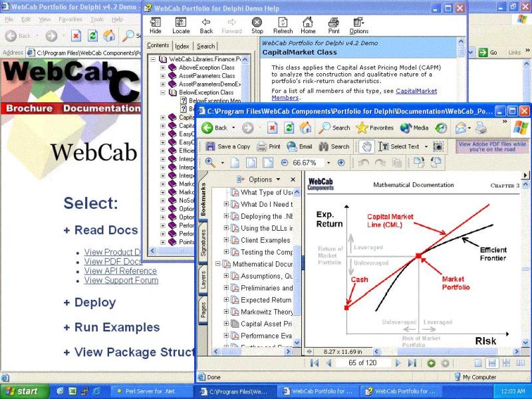532x399 pixels.
Task: Expand the AssetParameters Class tree node
Action: pos(163,76)
